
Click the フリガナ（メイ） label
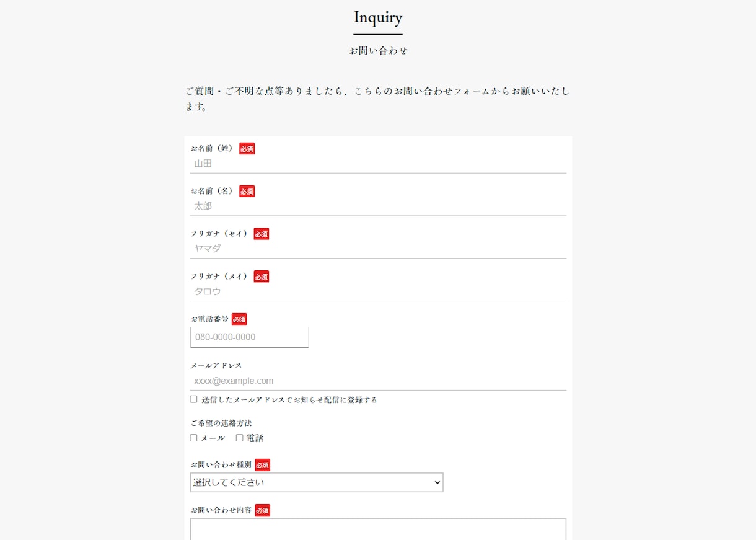pyautogui.click(x=219, y=277)
